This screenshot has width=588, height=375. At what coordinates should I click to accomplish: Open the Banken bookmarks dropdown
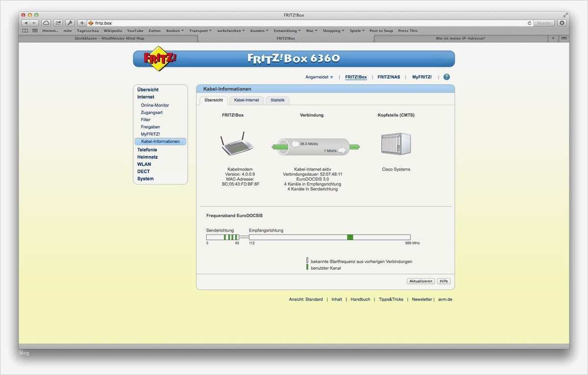click(x=175, y=30)
